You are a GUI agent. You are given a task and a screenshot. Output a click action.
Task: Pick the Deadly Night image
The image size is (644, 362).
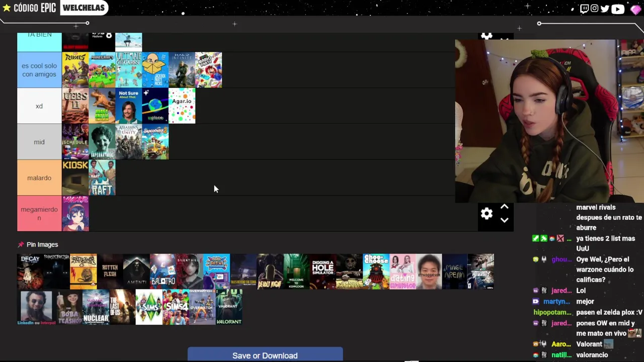click(x=270, y=271)
